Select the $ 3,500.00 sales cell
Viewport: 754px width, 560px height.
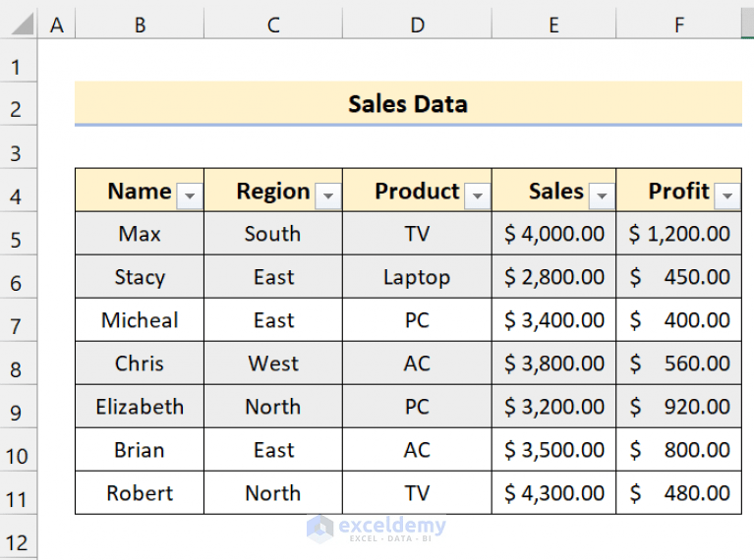click(x=554, y=450)
